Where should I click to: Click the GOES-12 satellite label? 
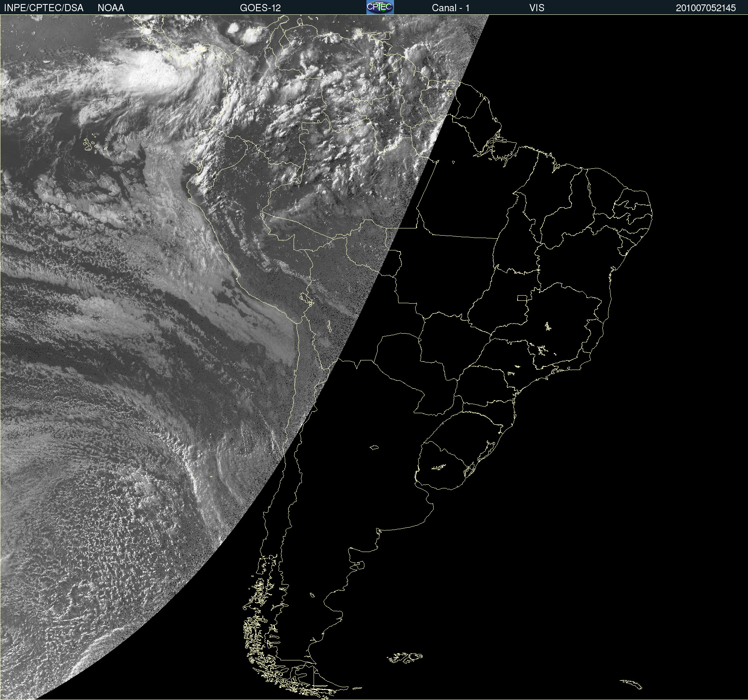(260, 8)
